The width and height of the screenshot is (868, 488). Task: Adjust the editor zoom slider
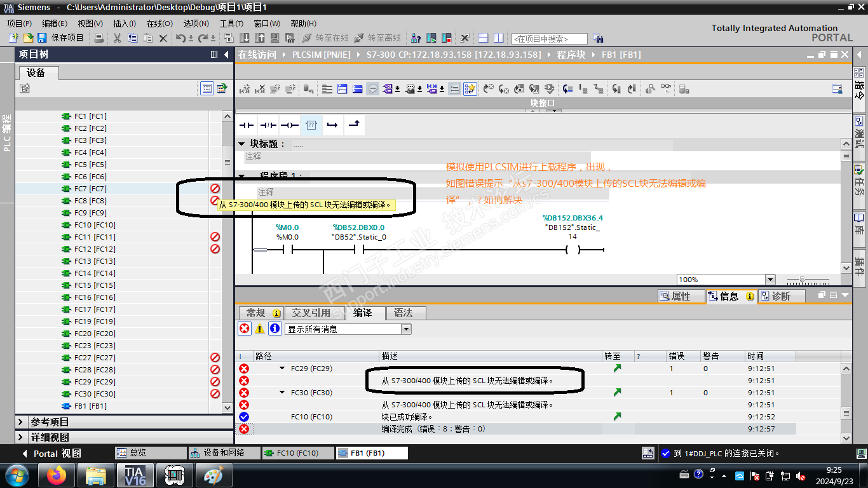[803, 280]
